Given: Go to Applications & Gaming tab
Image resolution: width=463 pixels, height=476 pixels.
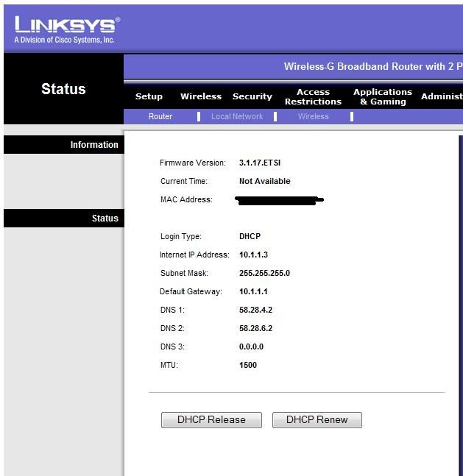Looking at the screenshot, I should click(382, 97).
